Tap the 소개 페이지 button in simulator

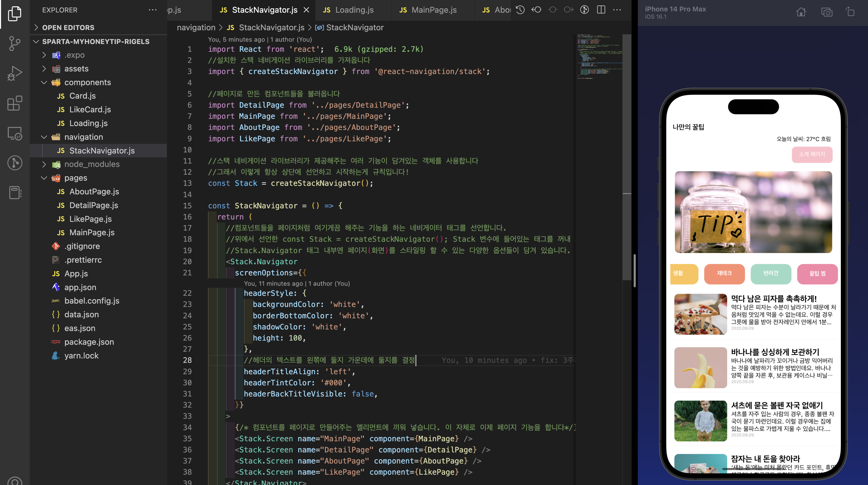[x=812, y=155]
